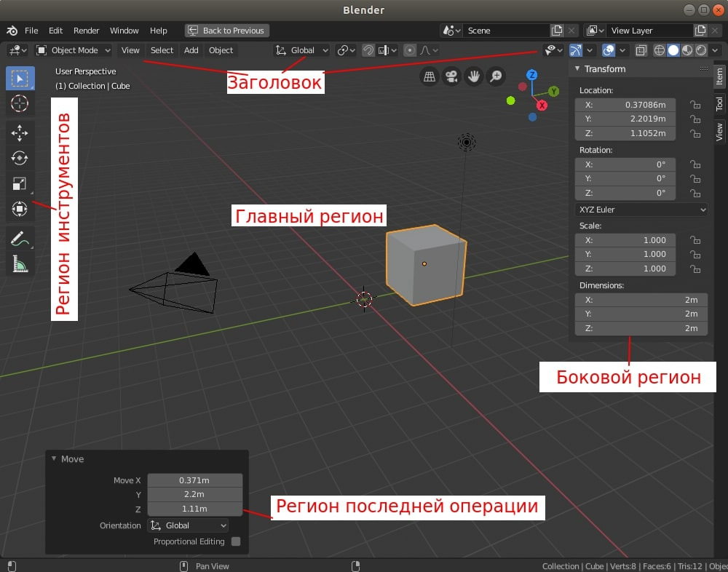Toggle camera view icon in viewport
728x572 pixels.
pos(451,76)
